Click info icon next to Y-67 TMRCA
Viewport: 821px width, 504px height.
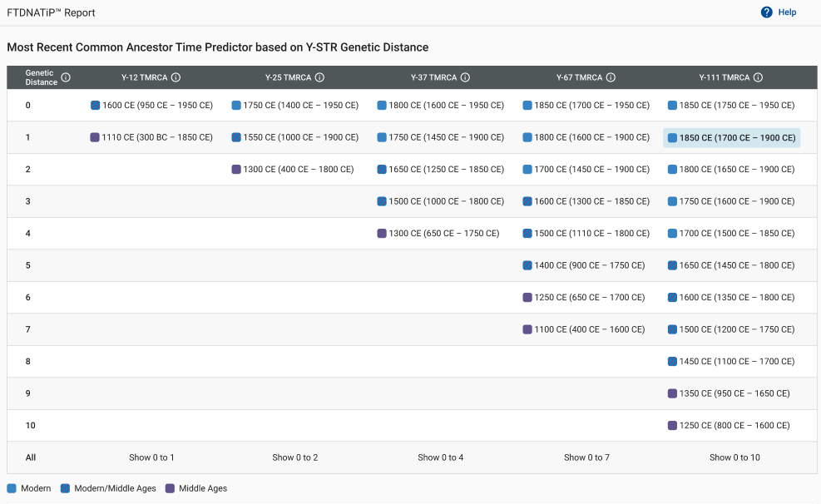[x=611, y=77]
